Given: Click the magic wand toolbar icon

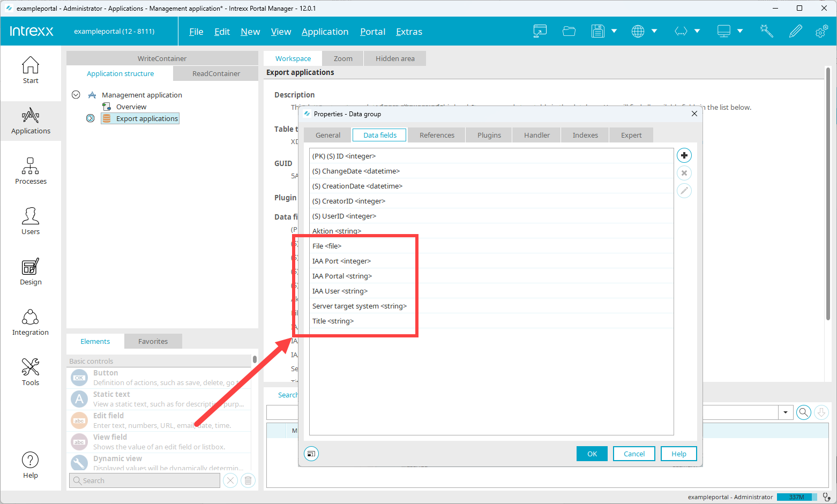Looking at the screenshot, I should point(767,32).
